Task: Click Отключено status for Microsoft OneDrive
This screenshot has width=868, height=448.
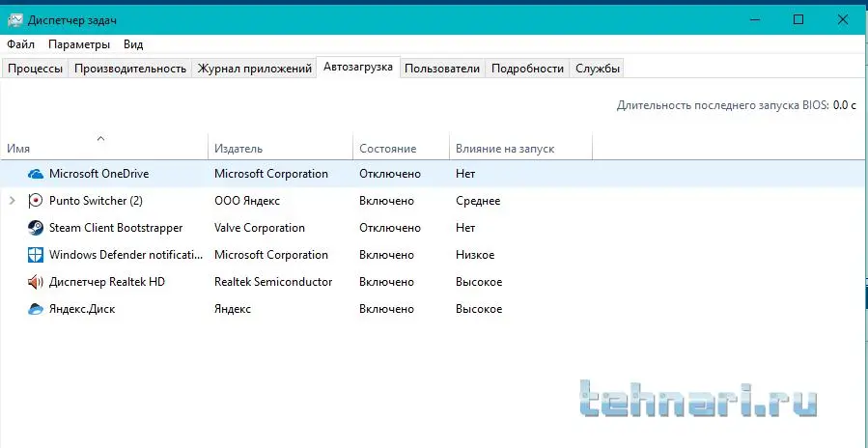Action: tap(390, 174)
